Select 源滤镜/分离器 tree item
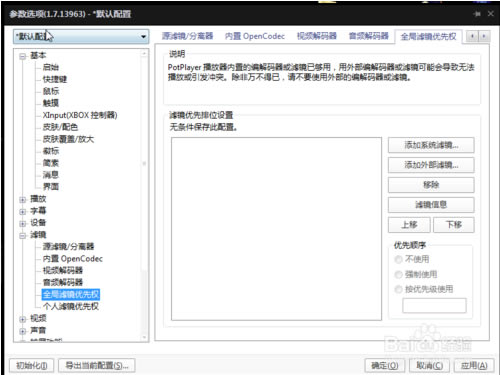500x375 pixels. click(68, 246)
